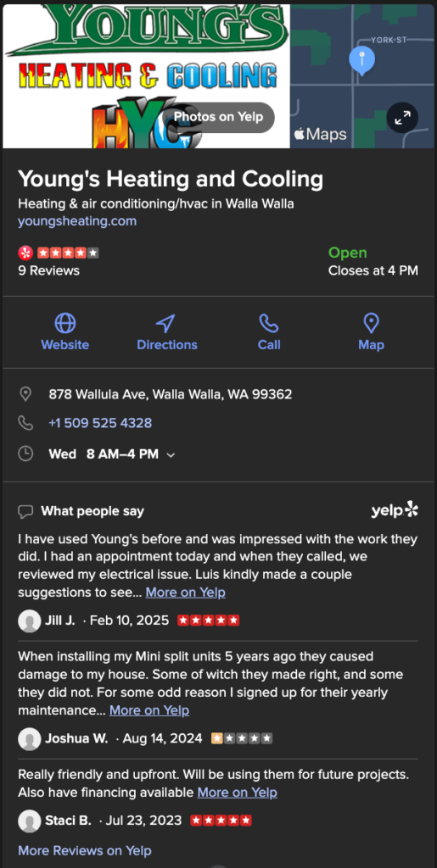Click the Feb 10, 2025 review date
The image size is (437, 868).
(129, 620)
